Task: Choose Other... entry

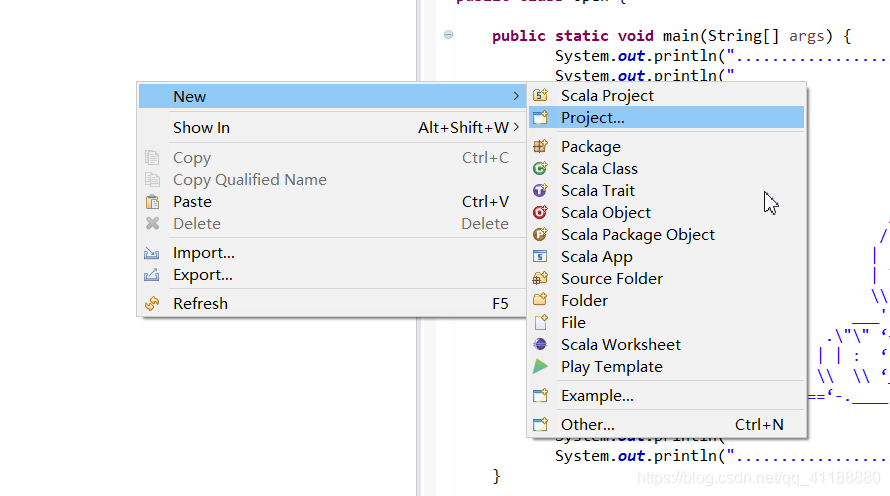Action: coord(666,424)
